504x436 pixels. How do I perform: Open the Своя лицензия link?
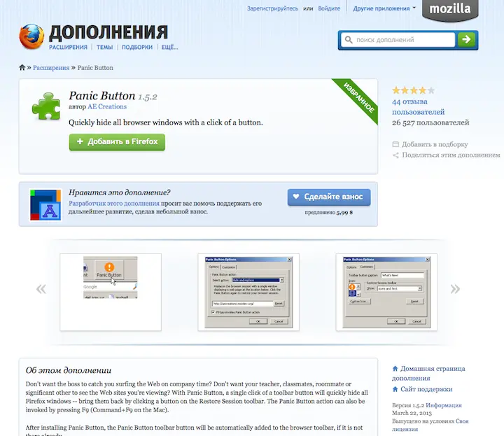pos(430,425)
